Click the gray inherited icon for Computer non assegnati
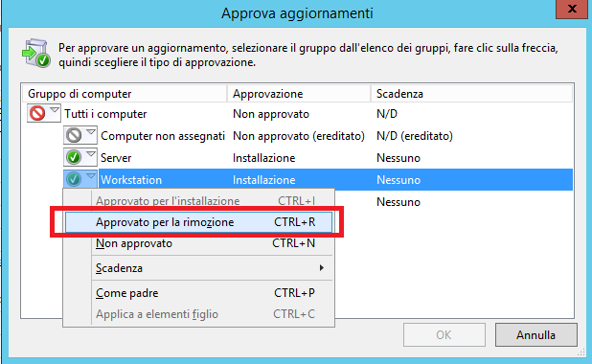592x364 pixels. pyautogui.click(x=74, y=135)
